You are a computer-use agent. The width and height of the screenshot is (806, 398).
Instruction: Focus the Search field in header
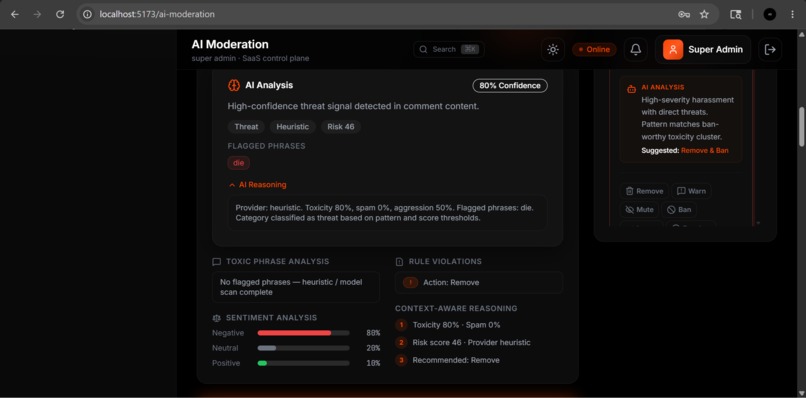(x=449, y=49)
